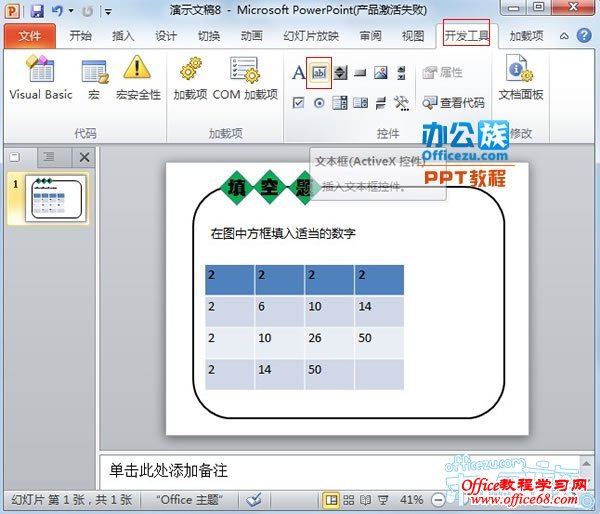The height and width of the screenshot is (514, 600).
Task: Open 宏安全性 macro security settings
Action: pyautogui.click(x=137, y=78)
